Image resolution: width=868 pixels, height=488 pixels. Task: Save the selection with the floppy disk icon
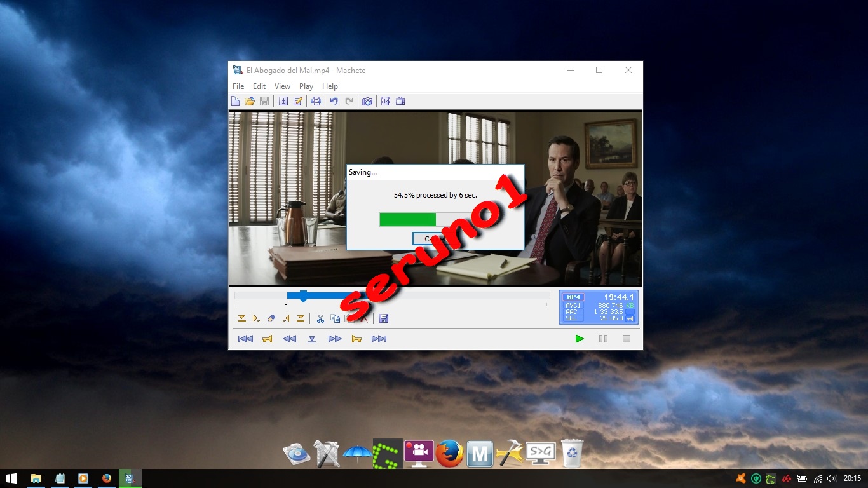tap(383, 318)
